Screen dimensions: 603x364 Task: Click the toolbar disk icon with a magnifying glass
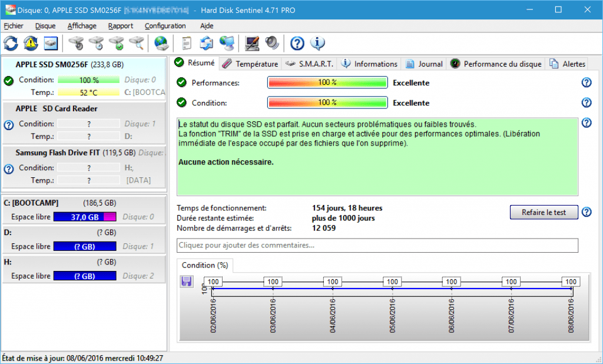click(137, 43)
